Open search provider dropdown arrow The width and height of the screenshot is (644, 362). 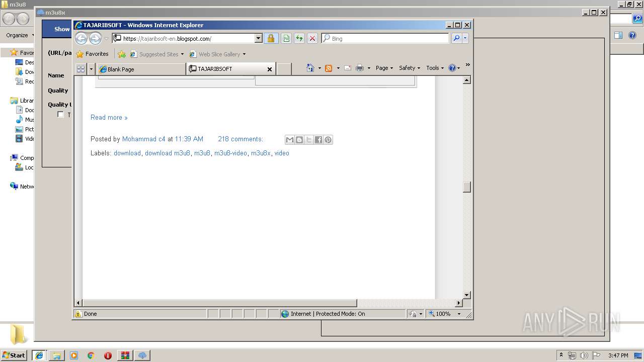(465, 38)
